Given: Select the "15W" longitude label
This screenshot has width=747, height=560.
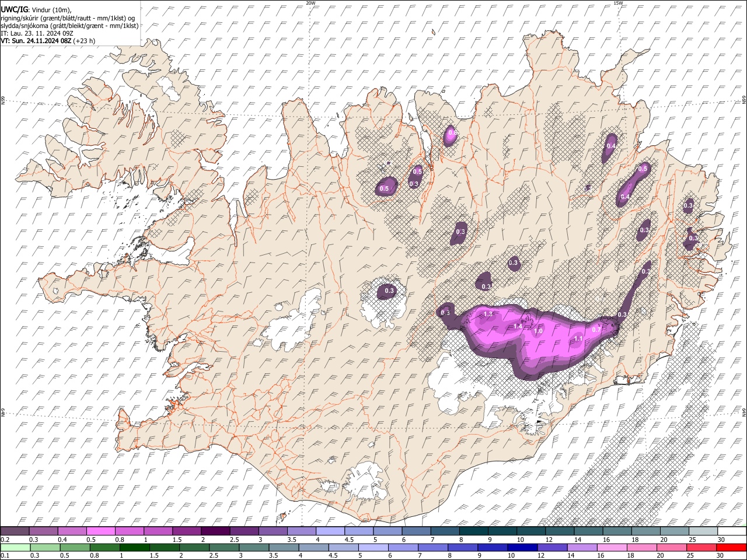Looking at the screenshot, I should [x=618, y=3].
